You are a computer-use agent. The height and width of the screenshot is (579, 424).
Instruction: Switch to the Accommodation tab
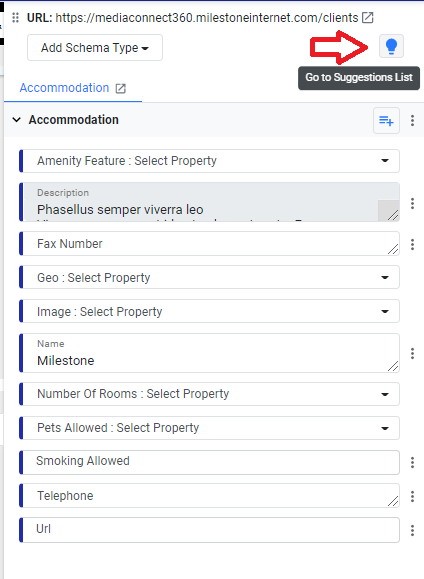coord(64,88)
